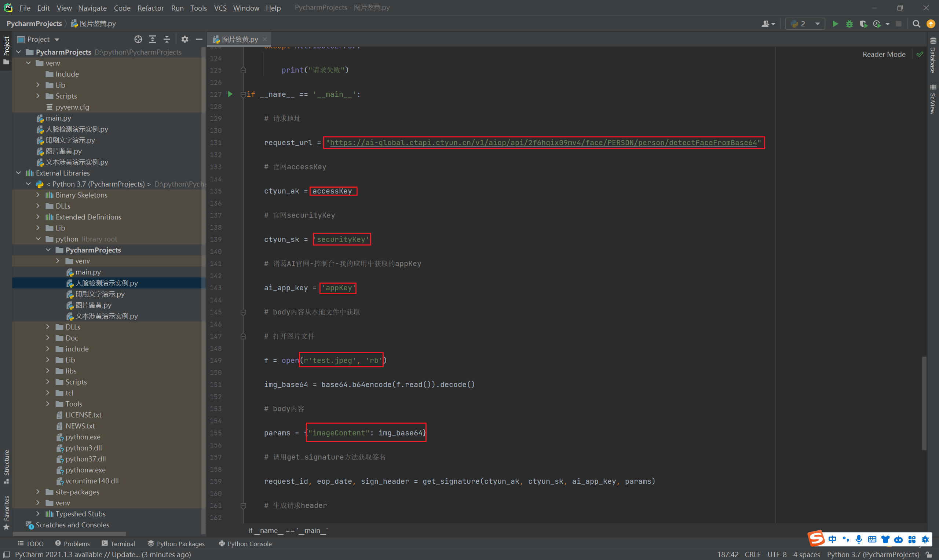Open Search Everywhere magnifier icon
The image size is (939, 560).
pos(916,24)
